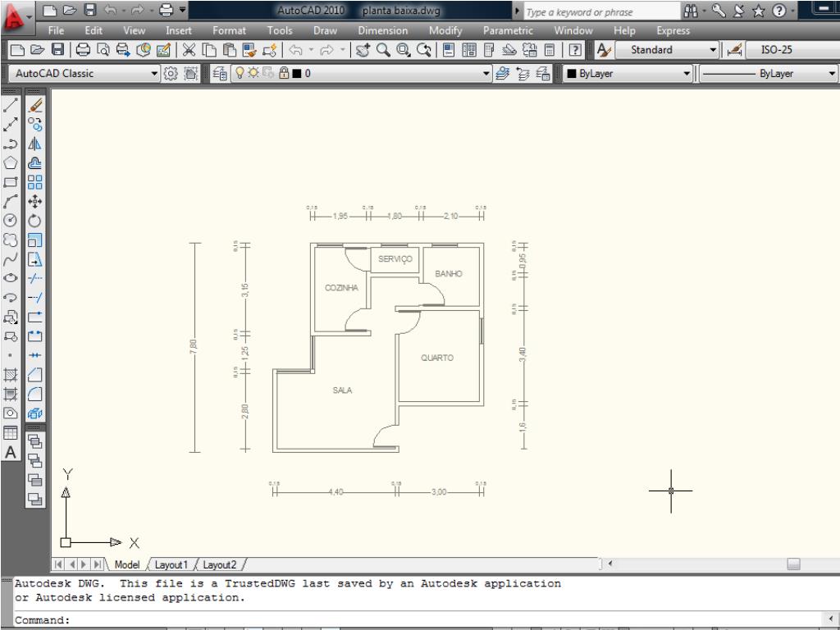Toggle layer 0 lock padlock
The height and width of the screenshot is (630, 840).
(284, 73)
